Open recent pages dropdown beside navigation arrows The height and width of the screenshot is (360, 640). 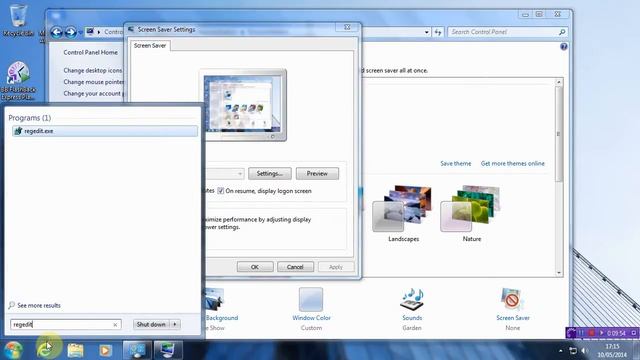pos(81,32)
